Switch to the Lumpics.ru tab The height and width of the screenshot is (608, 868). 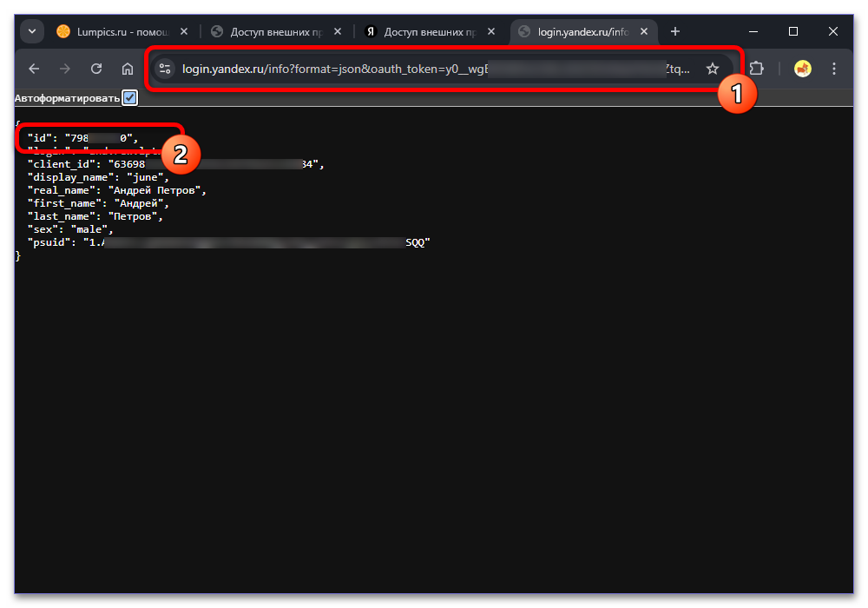[123, 31]
